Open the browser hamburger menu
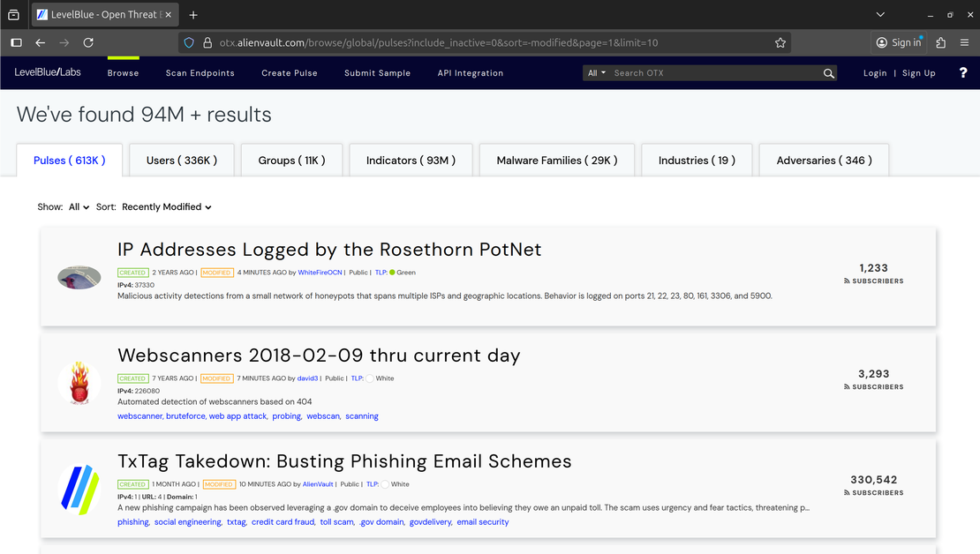Screen dimensions: 980x554 (x=964, y=42)
